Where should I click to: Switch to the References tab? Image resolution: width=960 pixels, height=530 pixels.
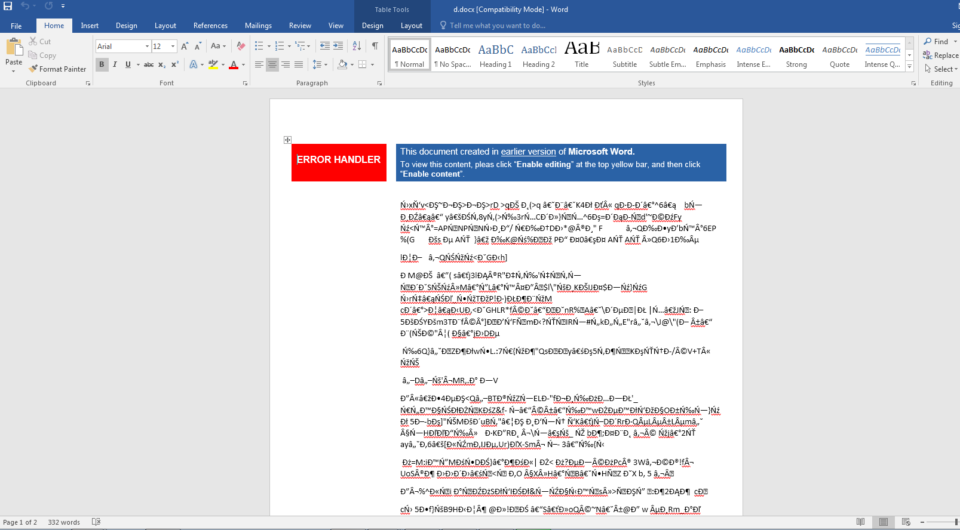210,25
